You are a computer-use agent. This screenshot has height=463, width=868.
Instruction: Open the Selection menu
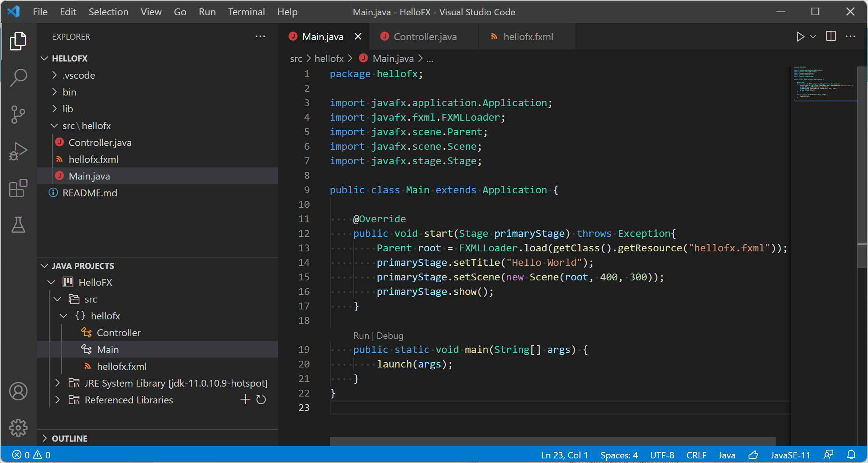[108, 12]
